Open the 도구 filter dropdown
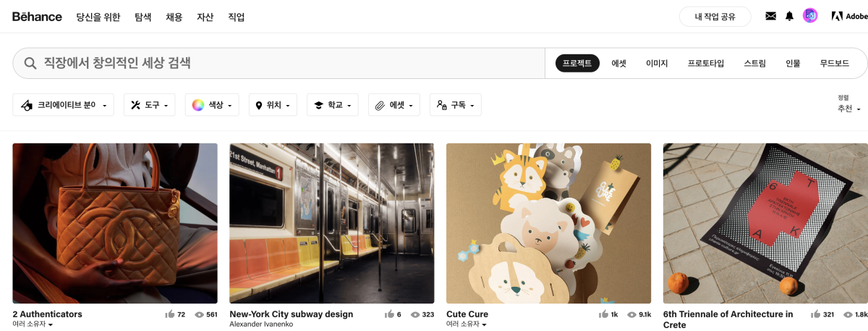This screenshot has width=868, height=331. click(150, 105)
